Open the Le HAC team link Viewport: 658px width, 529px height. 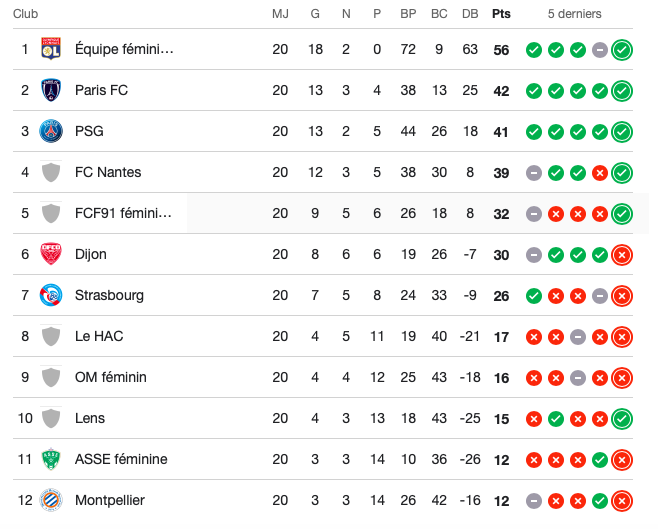pyautogui.click(x=99, y=336)
